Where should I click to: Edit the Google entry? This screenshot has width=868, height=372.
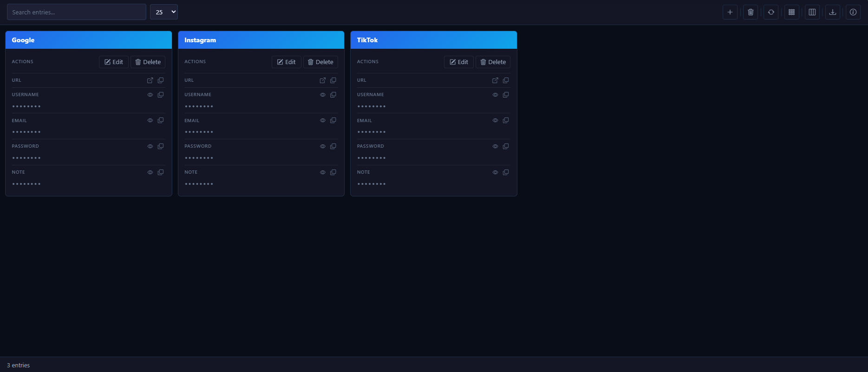coord(114,62)
